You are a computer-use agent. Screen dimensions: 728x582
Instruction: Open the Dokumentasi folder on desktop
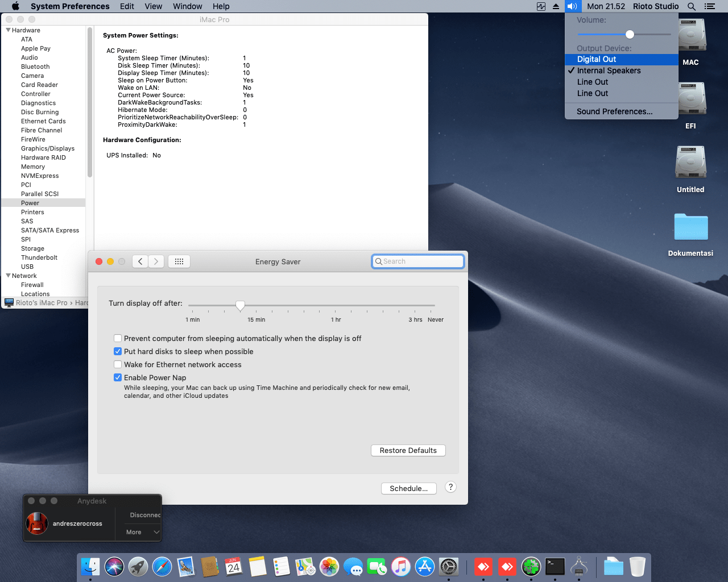[x=690, y=228]
